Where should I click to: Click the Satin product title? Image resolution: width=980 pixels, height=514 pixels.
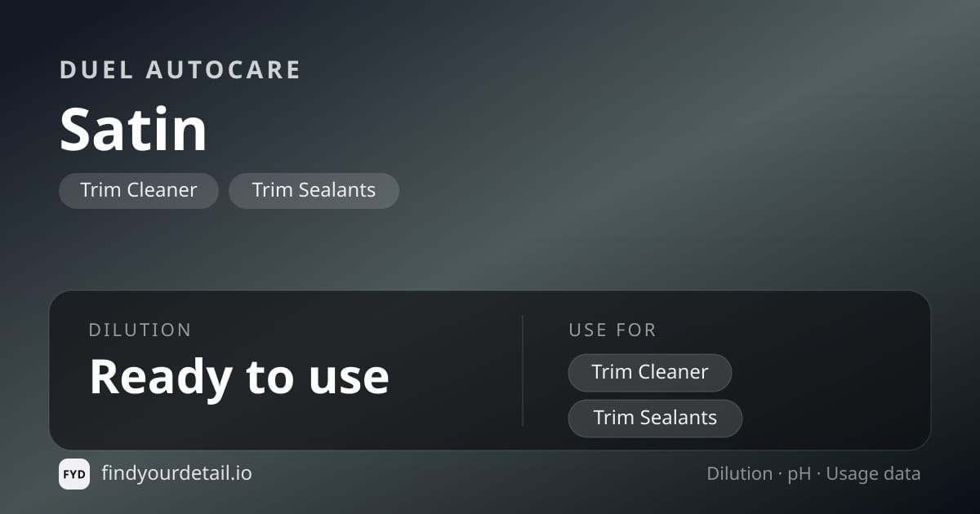pos(133,129)
